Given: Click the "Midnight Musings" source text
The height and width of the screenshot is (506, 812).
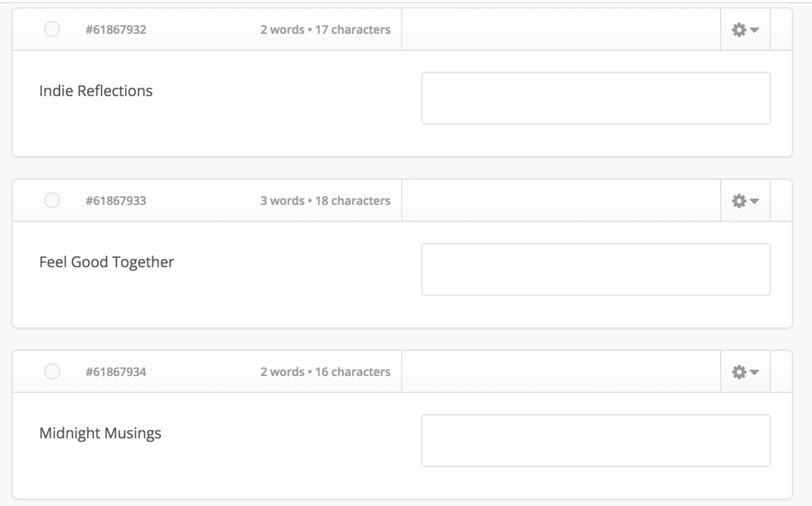Looking at the screenshot, I should (100, 433).
